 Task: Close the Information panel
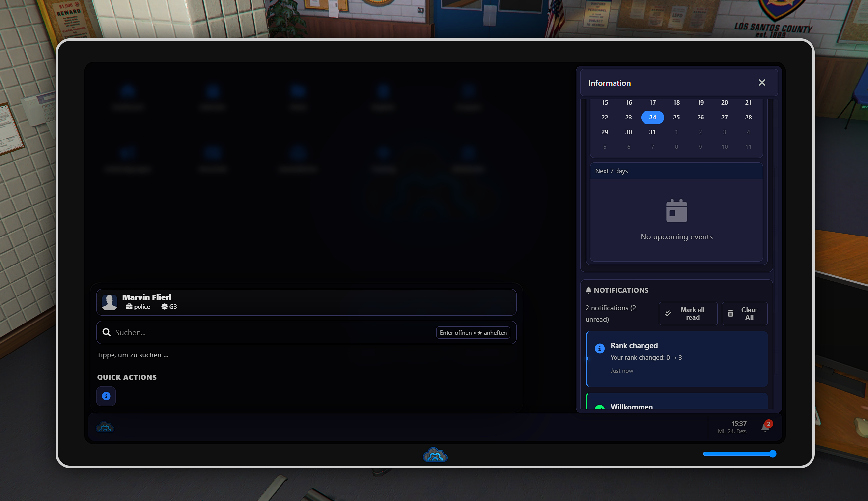pyautogui.click(x=762, y=83)
